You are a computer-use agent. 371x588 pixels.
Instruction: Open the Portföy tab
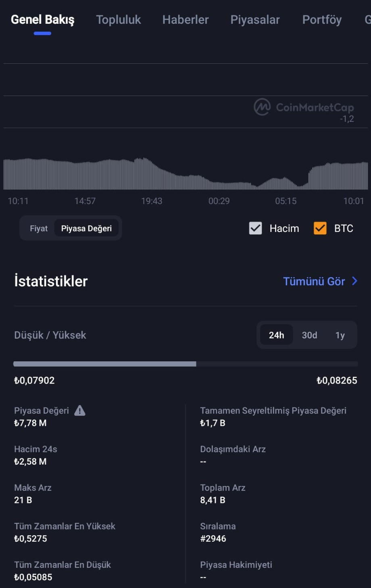[x=322, y=20]
